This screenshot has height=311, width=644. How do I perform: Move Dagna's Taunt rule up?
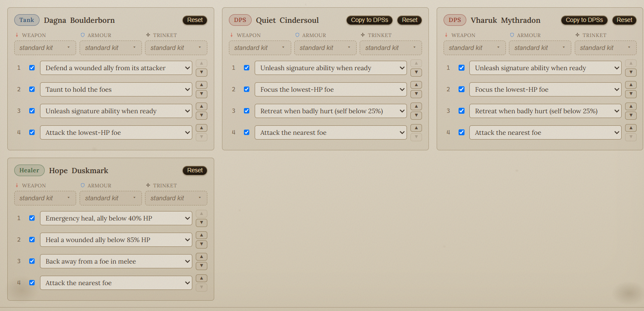(x=201, y=85)
